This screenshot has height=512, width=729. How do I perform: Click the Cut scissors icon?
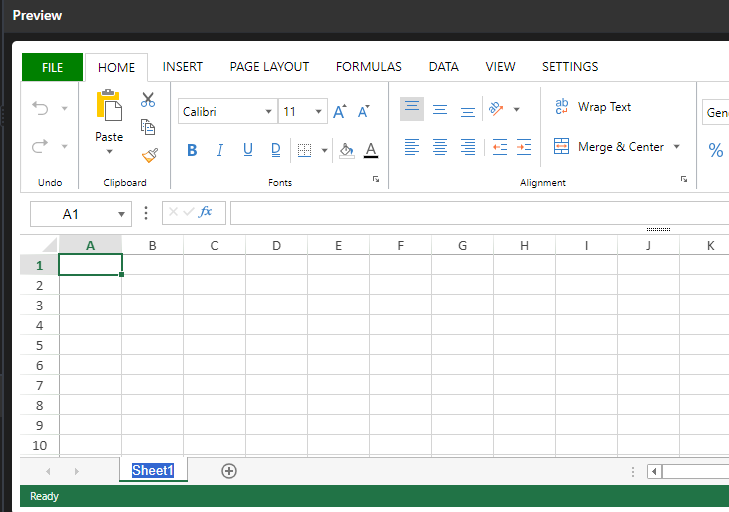[148, 100]
